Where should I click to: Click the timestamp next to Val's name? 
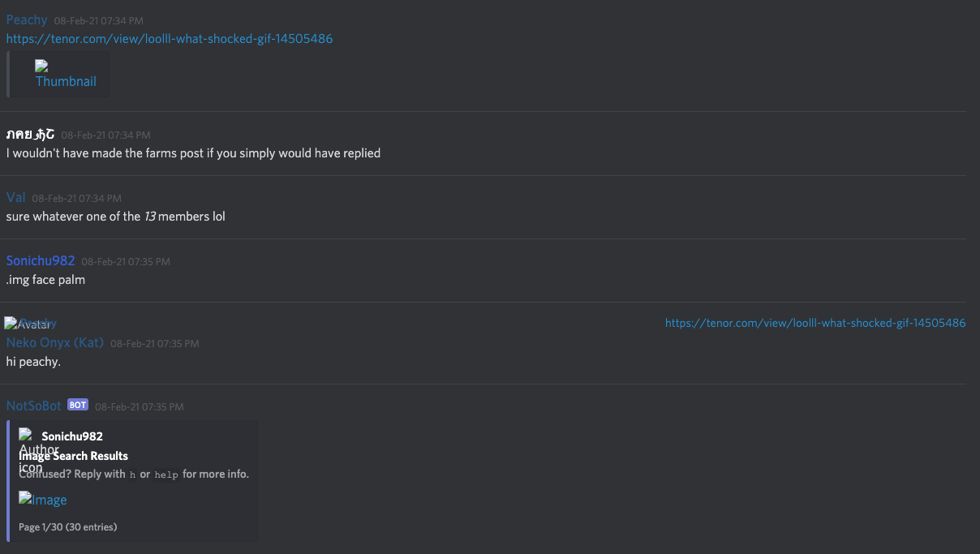coord(76,198)
